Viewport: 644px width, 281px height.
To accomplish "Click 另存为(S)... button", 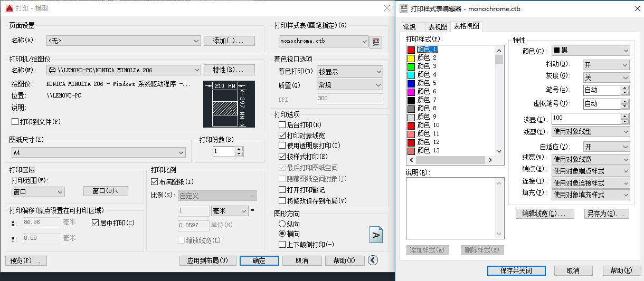I will (607, 214).
